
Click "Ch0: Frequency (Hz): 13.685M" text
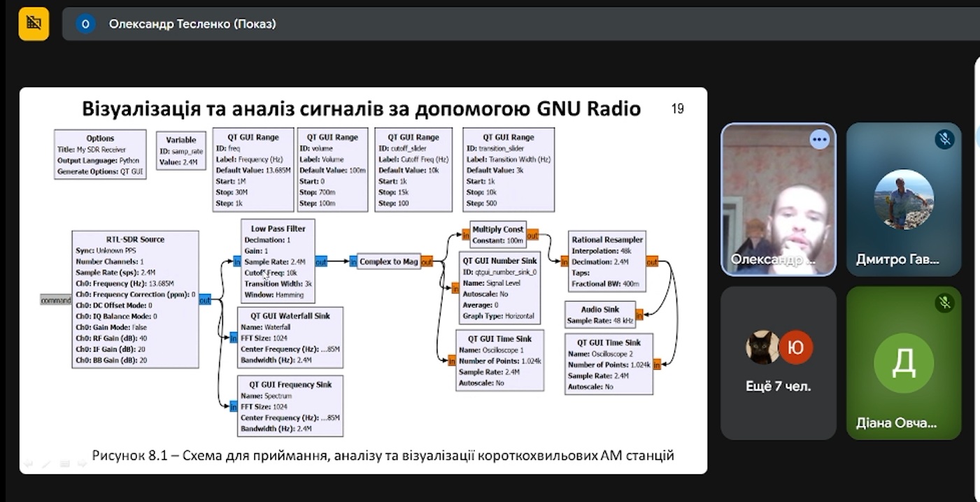coord(125,283)
